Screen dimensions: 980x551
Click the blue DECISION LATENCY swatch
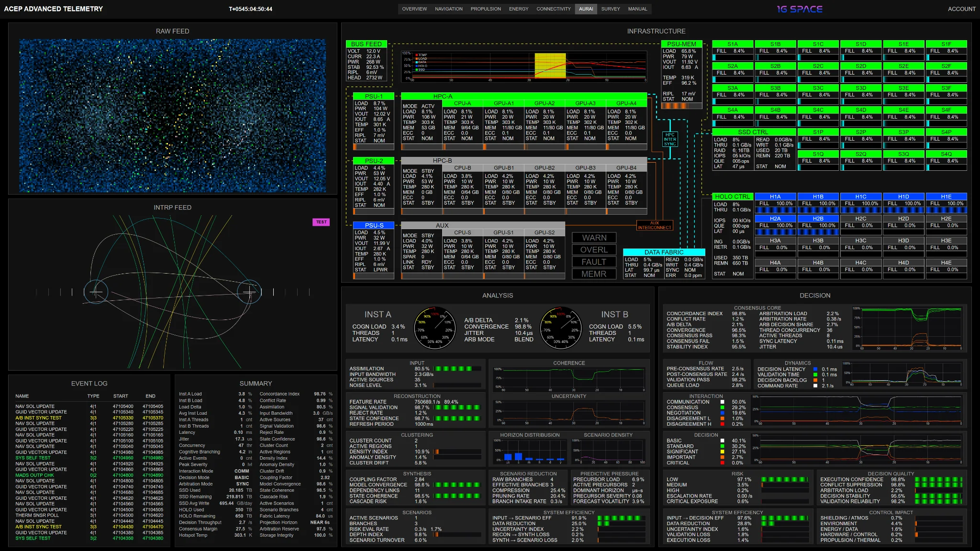coord(815,369)
